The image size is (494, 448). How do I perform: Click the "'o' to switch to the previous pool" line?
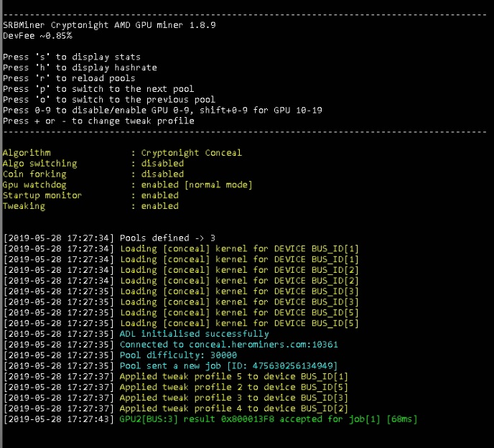[x=109, y=100]
